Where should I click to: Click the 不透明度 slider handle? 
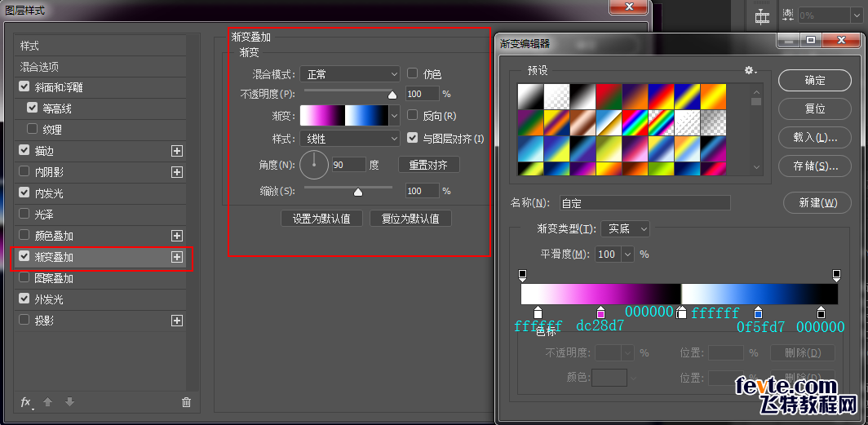[392, 95]
